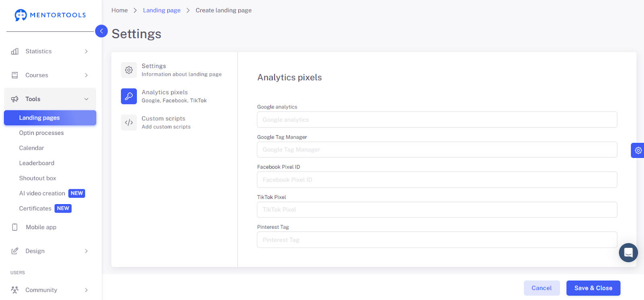Open Calendar in the sidebar
The image size is (644, 300).
[31, 148]
